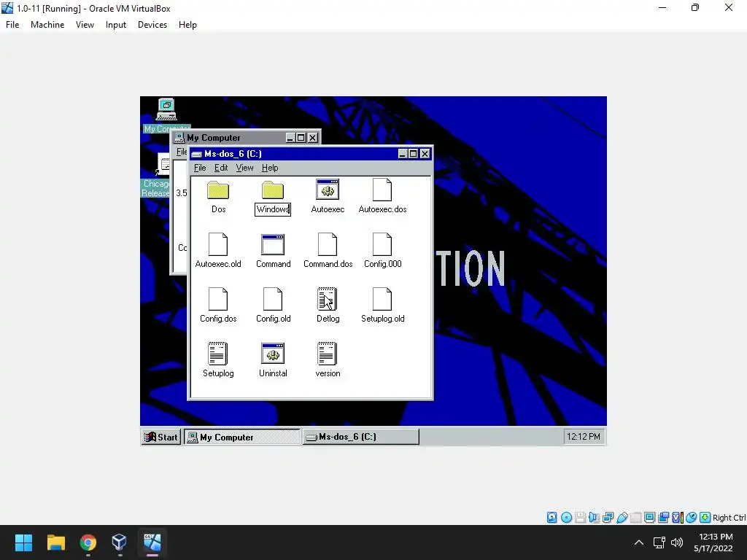Viewport: 747px width, 560px height.
Task: Select the Config.old file icon
Action: coord(273,299)
